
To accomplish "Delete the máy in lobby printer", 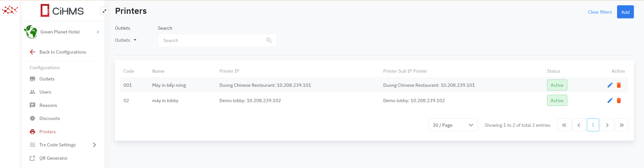I will coord(619,101).
